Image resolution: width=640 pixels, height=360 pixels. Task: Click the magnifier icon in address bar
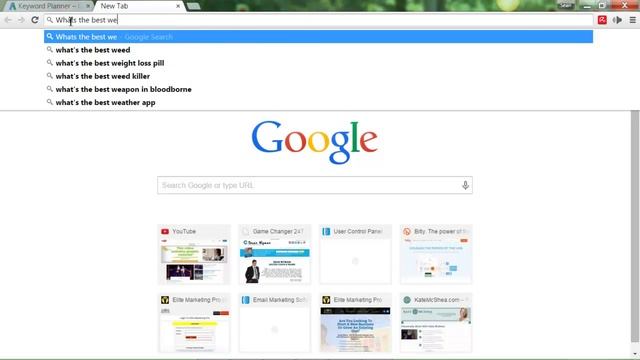[x=49, y=20]
